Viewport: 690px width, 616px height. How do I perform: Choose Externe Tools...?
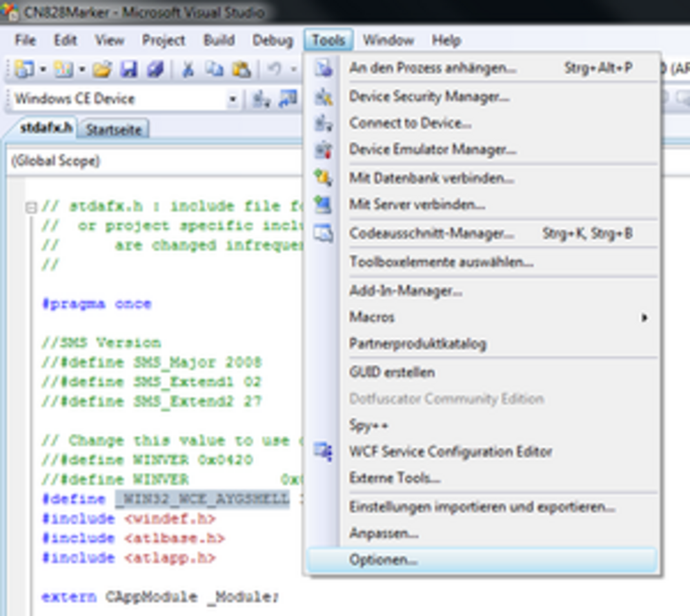tap(483, 478)
